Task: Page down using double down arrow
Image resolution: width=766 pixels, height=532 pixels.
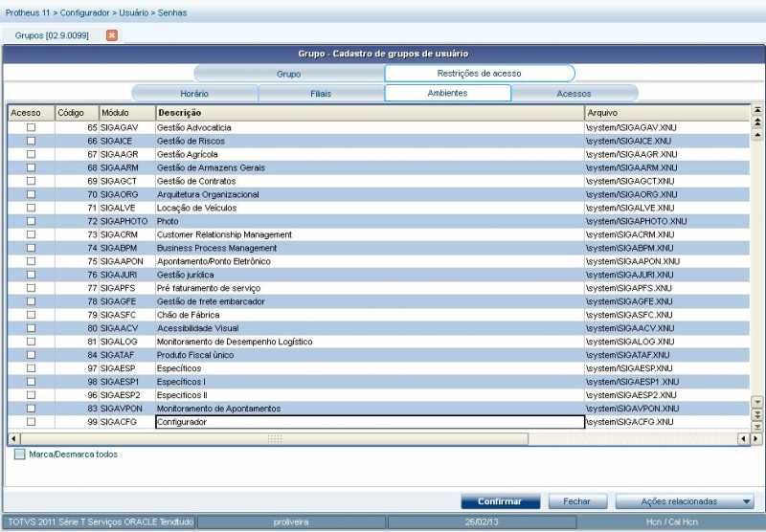Action: click(757, 415)
